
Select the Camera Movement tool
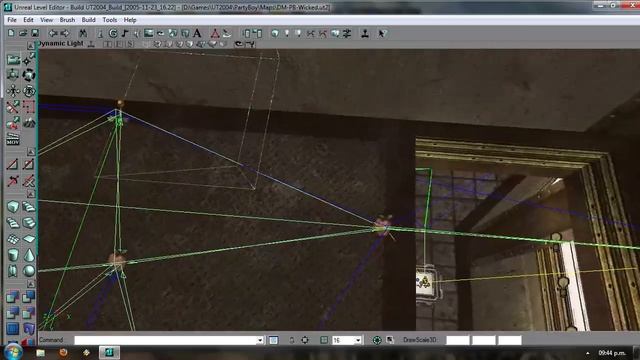[13, 60]
